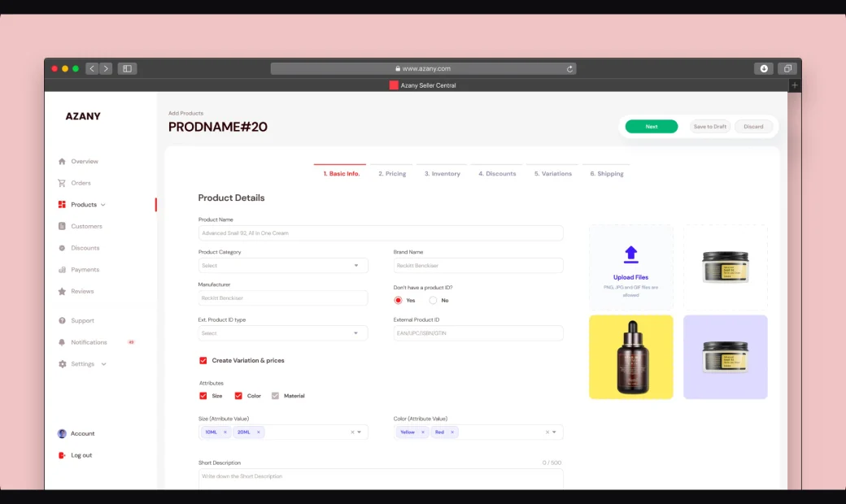Click the Add Products breadcrumb

(185, 113)
